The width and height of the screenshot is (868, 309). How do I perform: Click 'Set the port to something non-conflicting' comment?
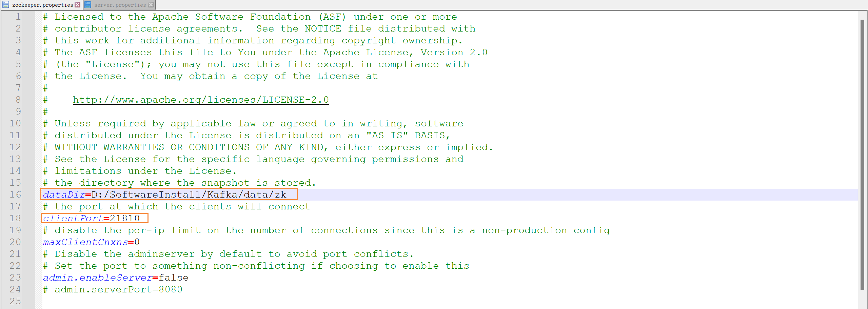(x=256, y=266)
